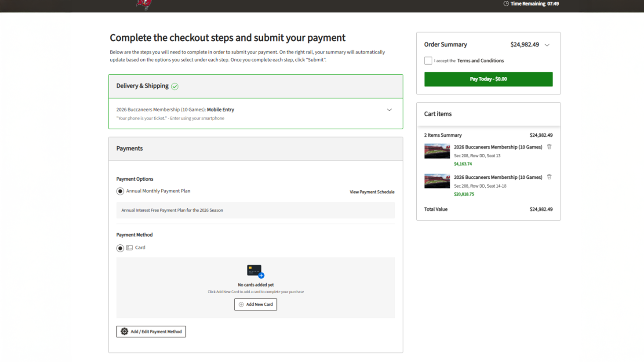This screenshot has height=362, width=644.
Task: Click the small card icon beside Card
Action: [x=129, y=248]
